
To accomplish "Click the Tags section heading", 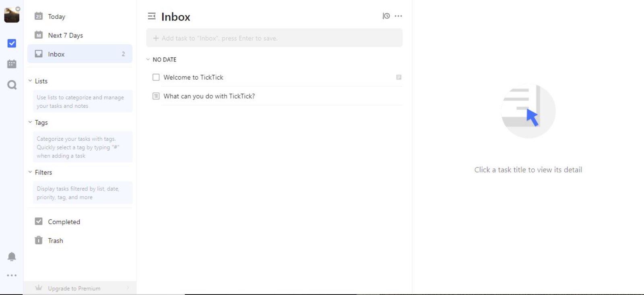I will 41,123.
